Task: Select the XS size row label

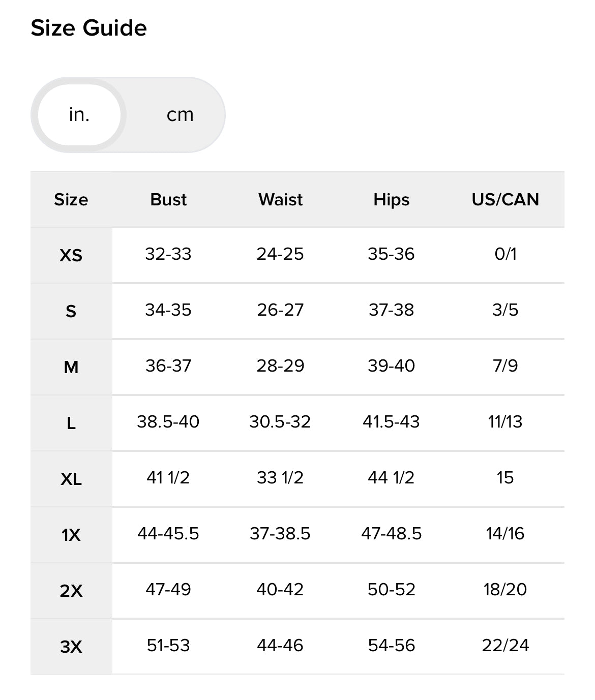Action: pyautogui.click(x=71, y=255)
